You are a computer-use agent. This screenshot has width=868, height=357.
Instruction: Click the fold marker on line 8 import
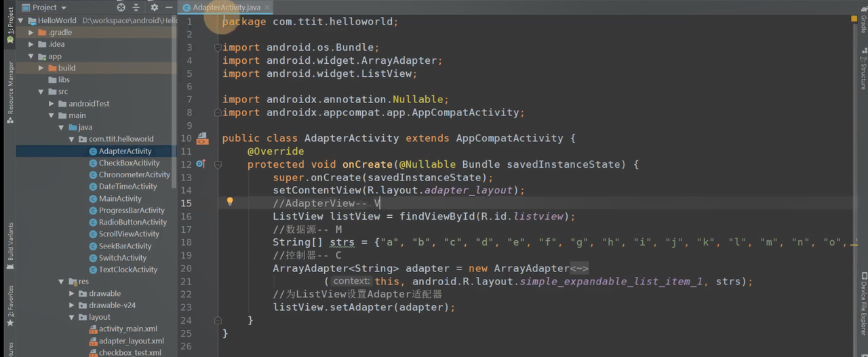click(218, 113)
